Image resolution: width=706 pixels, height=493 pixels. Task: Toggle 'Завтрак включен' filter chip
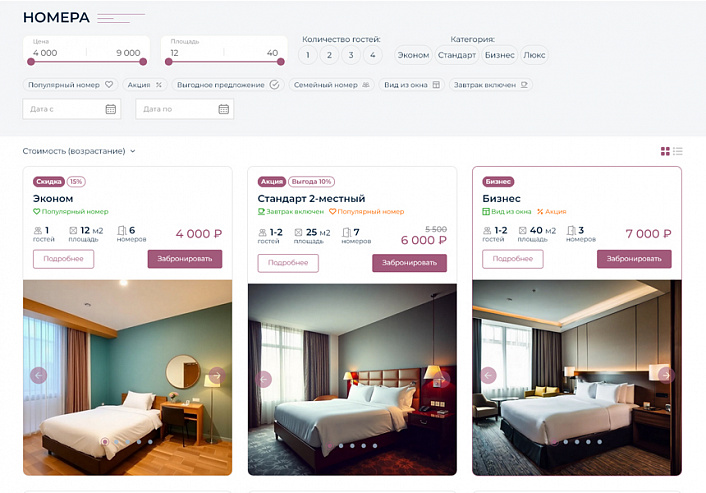490,85
